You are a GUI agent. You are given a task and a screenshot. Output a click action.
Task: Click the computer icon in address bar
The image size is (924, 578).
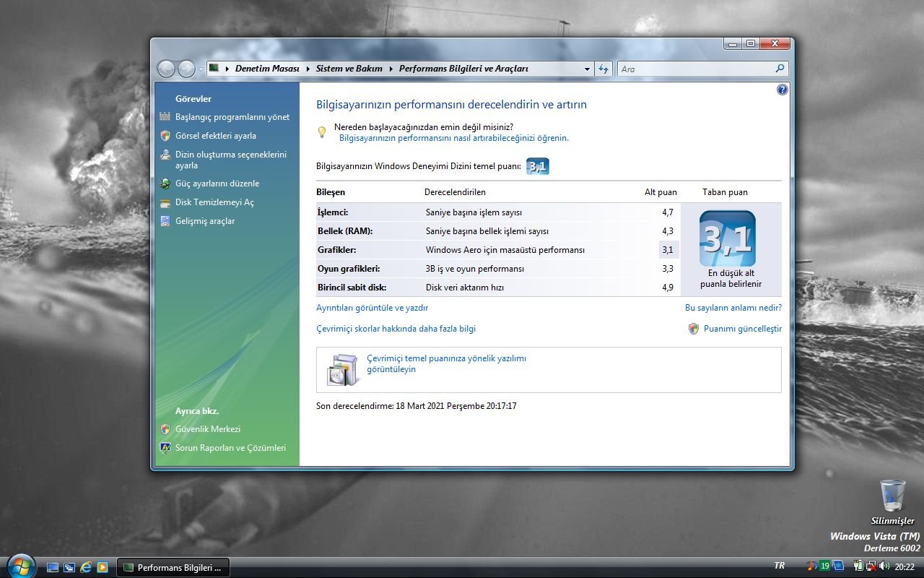pos(214,69)
